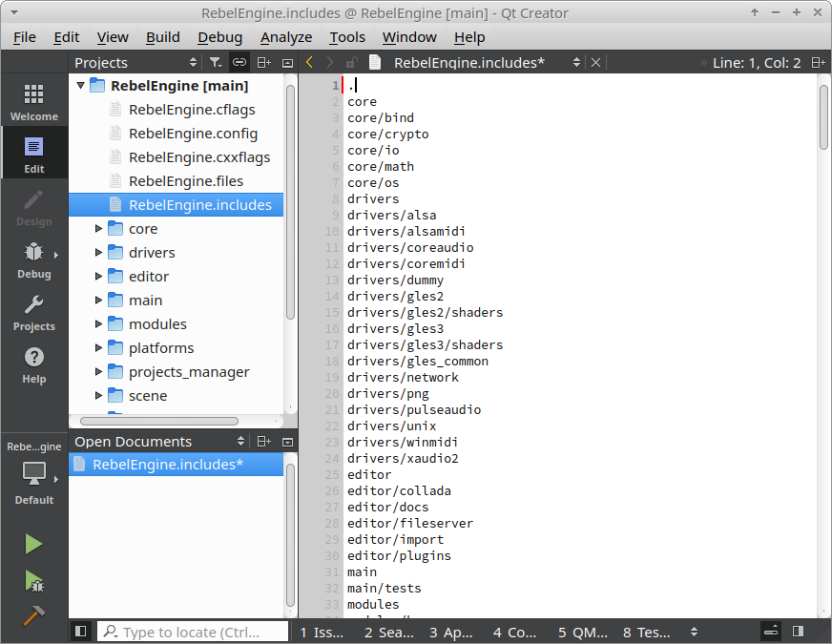Open the Tools menu
This screenshot has height=644, width=832.
pos(347,37)
